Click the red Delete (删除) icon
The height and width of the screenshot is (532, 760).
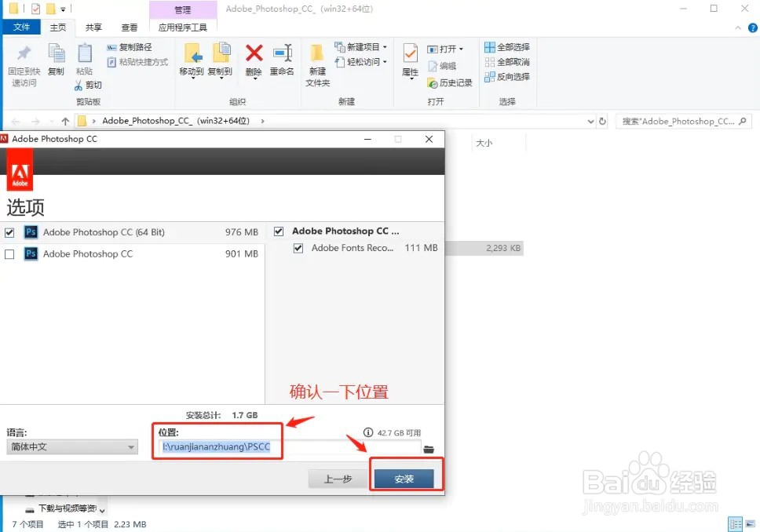click(254, 53)
